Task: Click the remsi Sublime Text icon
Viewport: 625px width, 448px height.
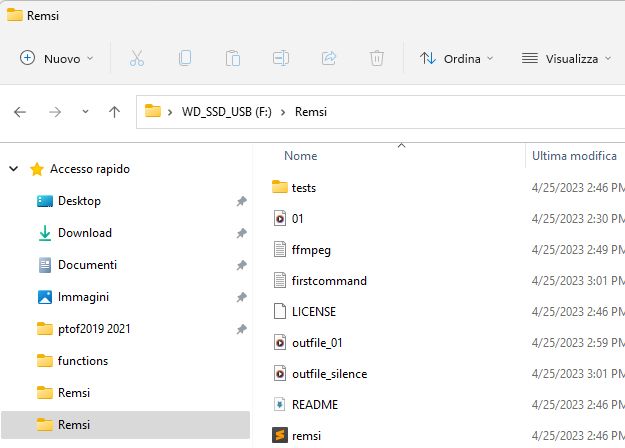Action: [280, 435]
